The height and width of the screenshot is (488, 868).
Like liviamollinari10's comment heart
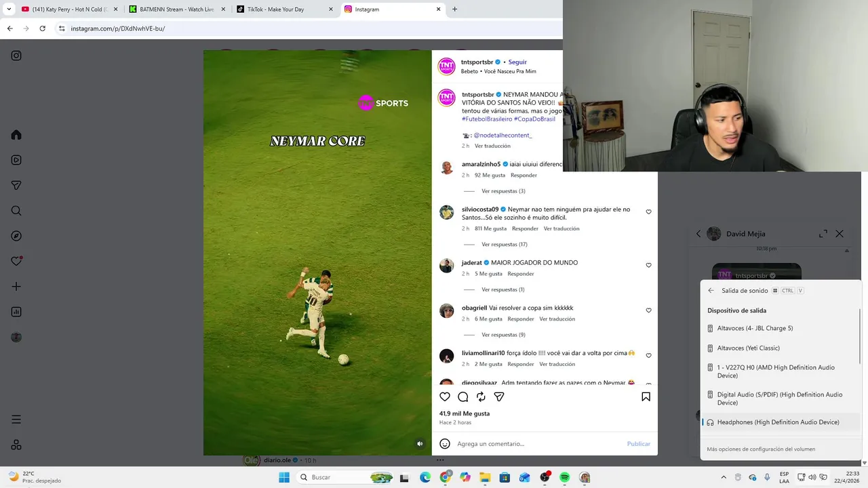[648, 356]
